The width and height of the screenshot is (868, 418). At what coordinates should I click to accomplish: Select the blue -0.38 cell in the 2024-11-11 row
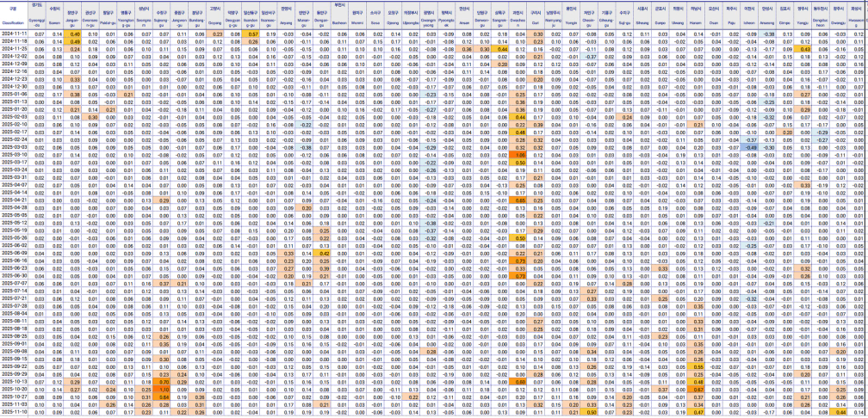(x=769, y=34)
